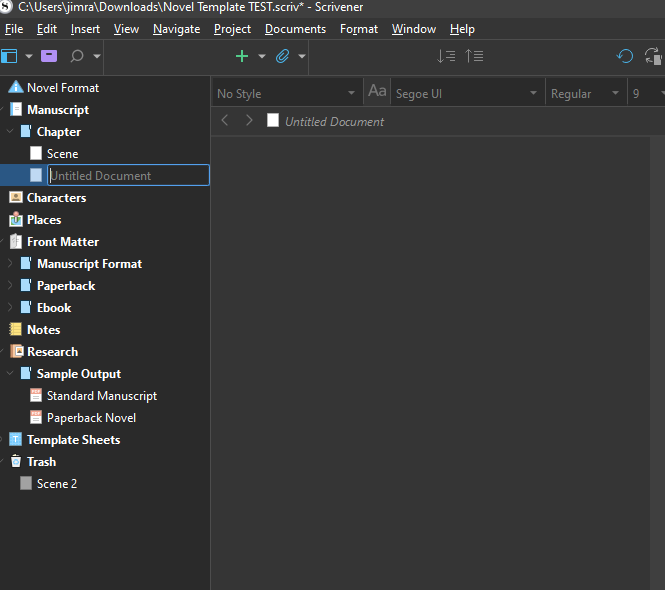Open the View menu
Image resolution: width=665 pixels, height=590 pixels.
(126, 29)
